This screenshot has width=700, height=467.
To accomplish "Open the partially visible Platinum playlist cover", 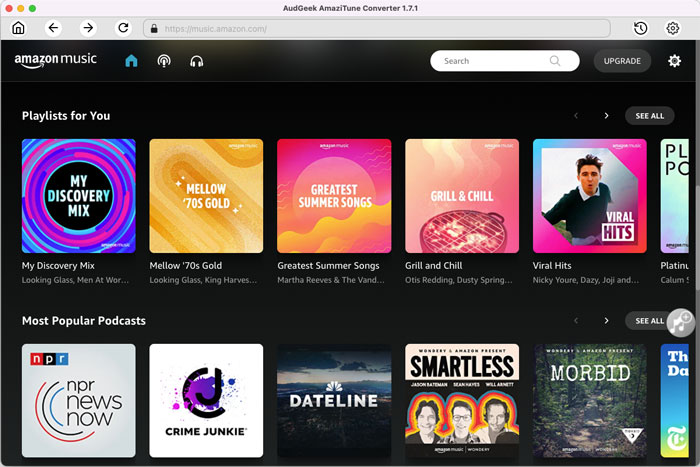I will pos(675,196).
